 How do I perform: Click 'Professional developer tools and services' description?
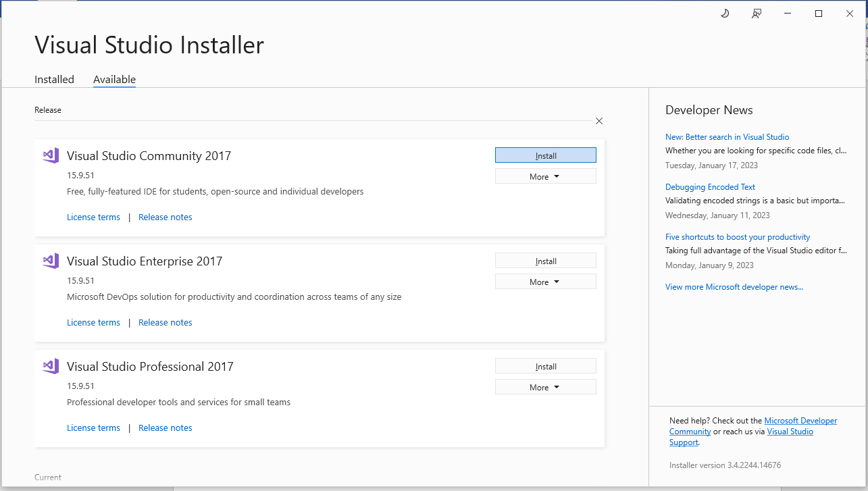tap(178, 402)
